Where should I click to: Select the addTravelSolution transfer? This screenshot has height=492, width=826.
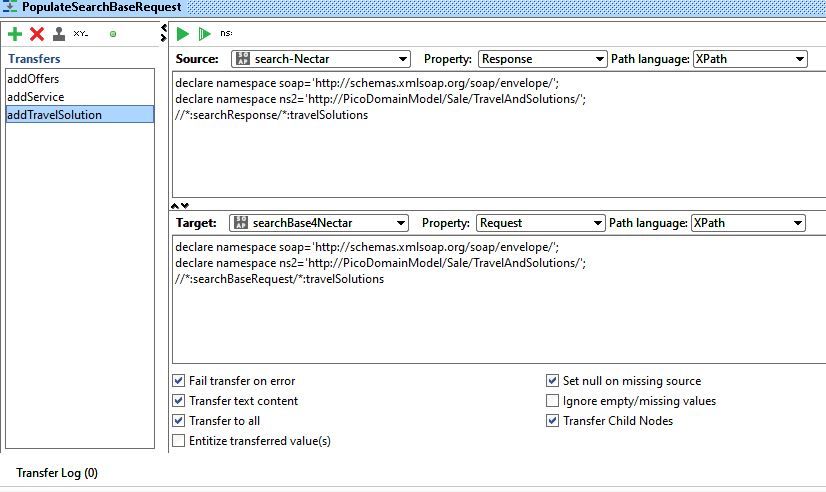(x=80, y=114)
